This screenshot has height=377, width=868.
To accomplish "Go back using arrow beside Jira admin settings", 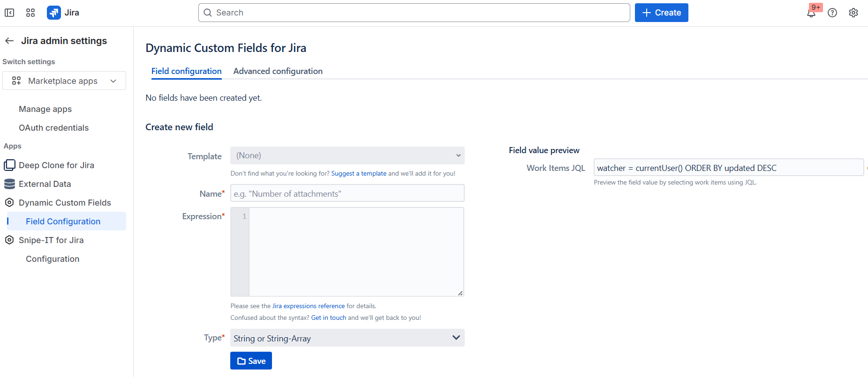I will tap(9, 41).
